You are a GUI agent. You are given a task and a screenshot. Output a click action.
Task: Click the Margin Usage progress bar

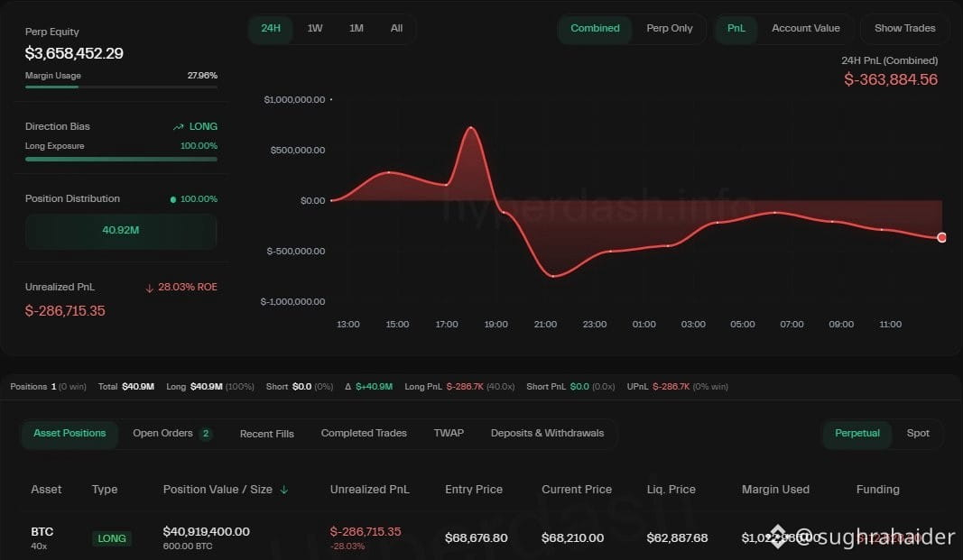121,87
